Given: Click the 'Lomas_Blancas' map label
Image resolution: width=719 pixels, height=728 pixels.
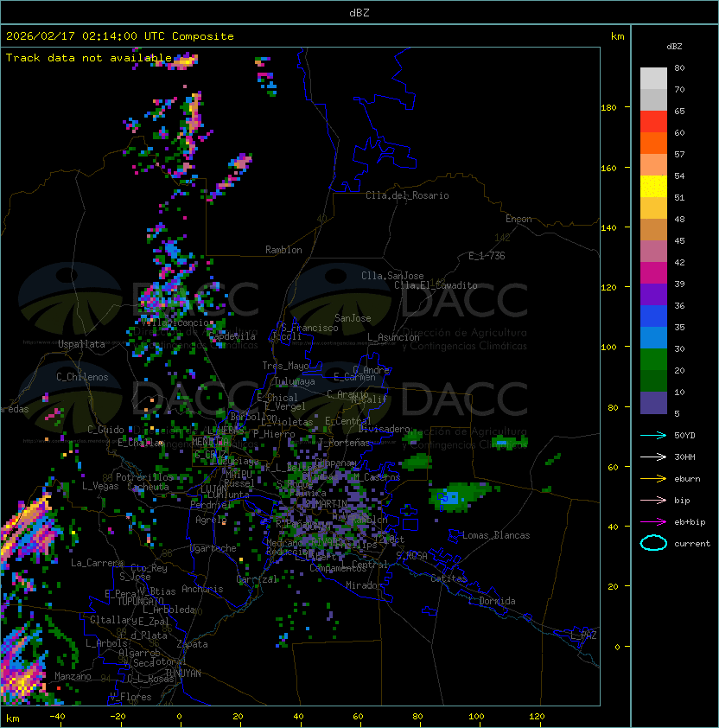Looking at the screenshot, I should (496, 535).
